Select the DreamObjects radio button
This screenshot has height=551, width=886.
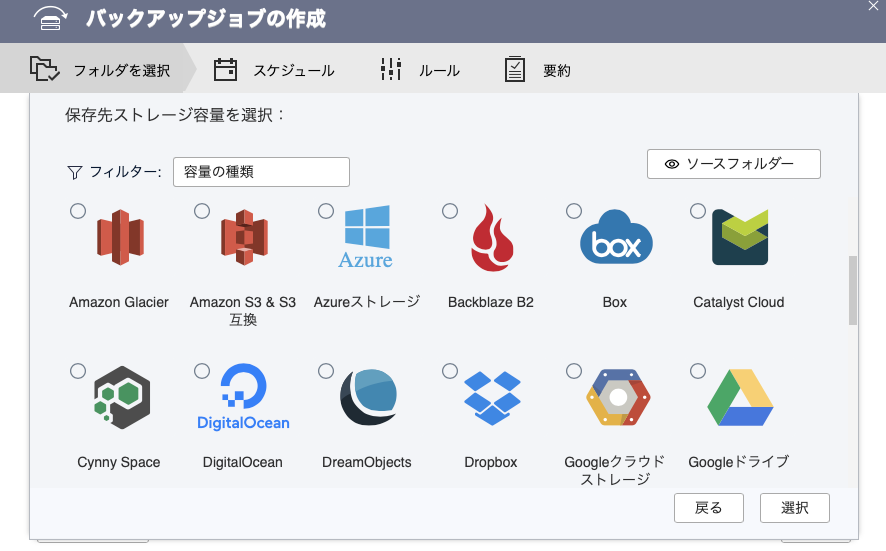coord(326,371)
